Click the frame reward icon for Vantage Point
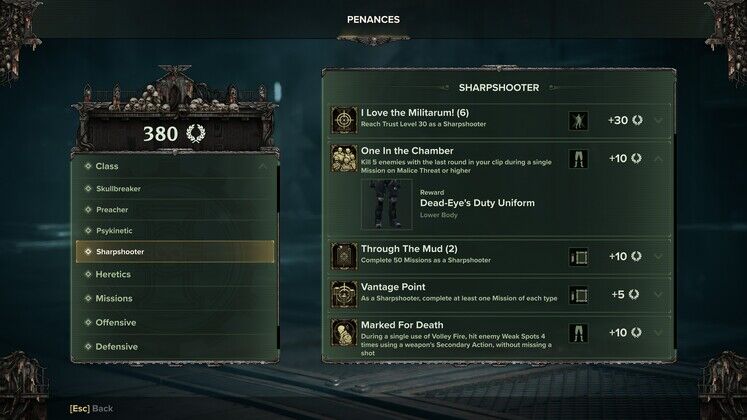This screenshot has width=747, height=420. tap(578, 295)
